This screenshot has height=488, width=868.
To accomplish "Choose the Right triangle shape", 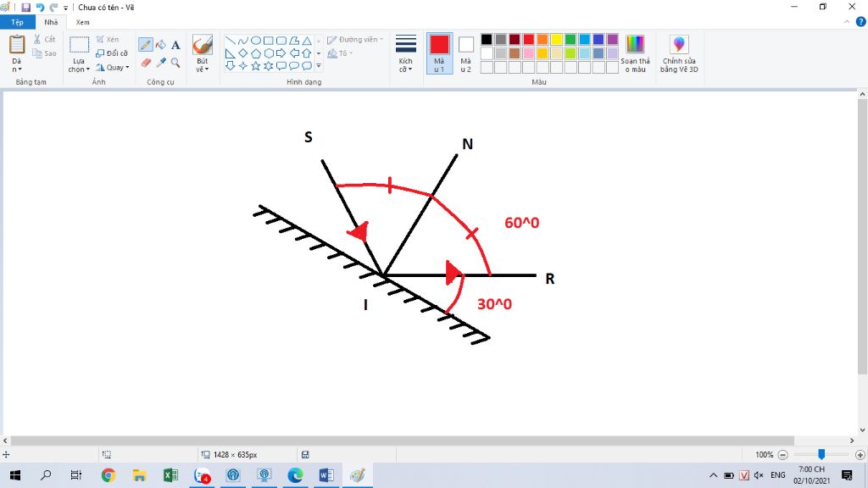I will pos(231,53).
